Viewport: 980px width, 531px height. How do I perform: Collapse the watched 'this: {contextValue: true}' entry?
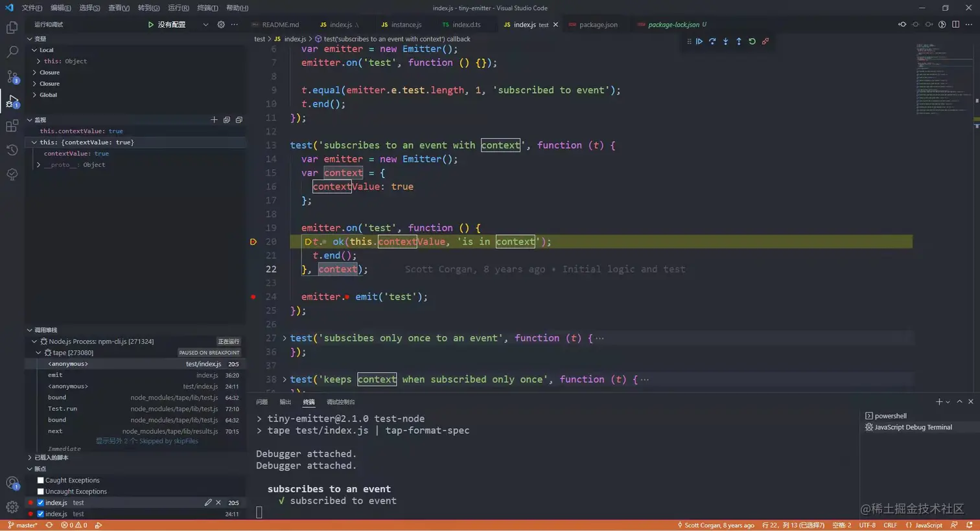(x=34, y=142)
